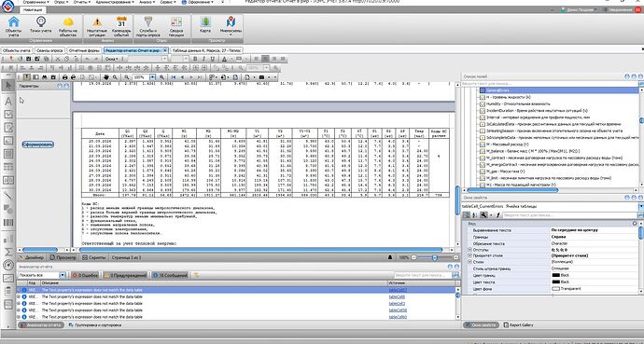644x344 pixels.
Task: Click the field list search box
Action: coord(550,84)
